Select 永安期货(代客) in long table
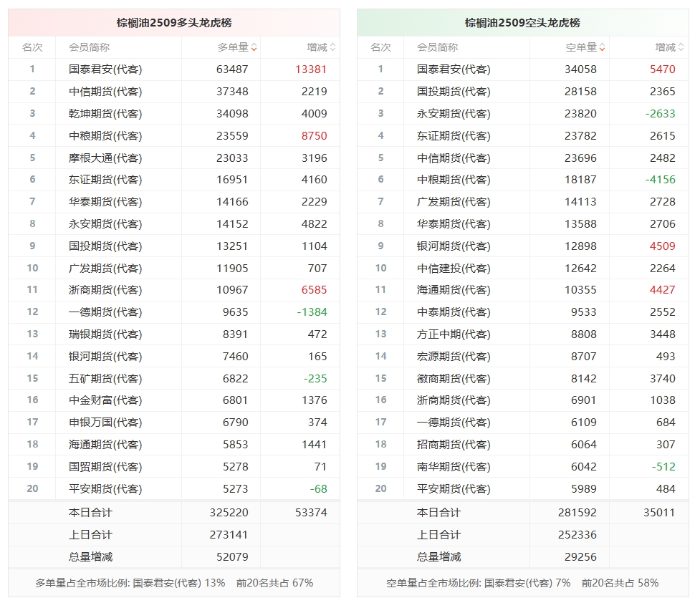The height and width of the screenshot is (608, 700). pos(105,224)
